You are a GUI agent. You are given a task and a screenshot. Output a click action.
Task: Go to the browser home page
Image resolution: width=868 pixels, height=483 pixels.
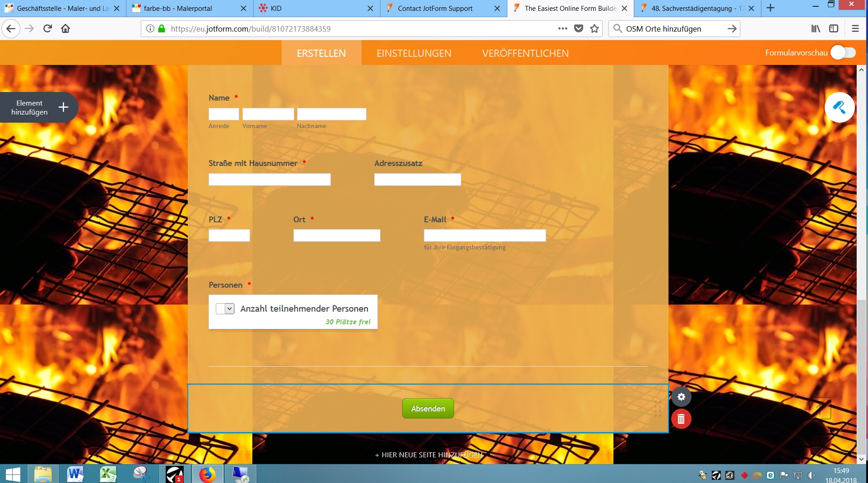click(65, 29)
